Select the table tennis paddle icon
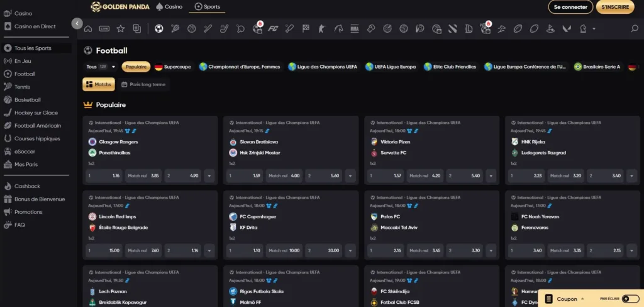Viewport: 644px width, 307px height. 240,29
